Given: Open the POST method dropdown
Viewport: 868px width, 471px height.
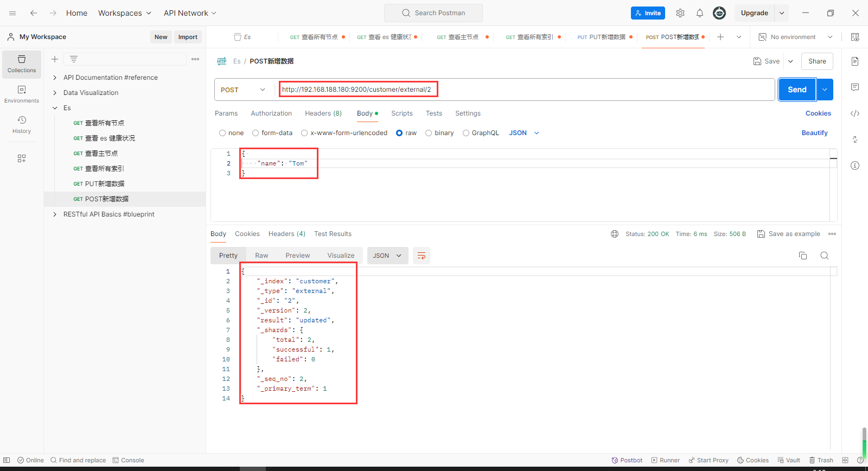Looking at the screenshot, I should pos(244,90).
